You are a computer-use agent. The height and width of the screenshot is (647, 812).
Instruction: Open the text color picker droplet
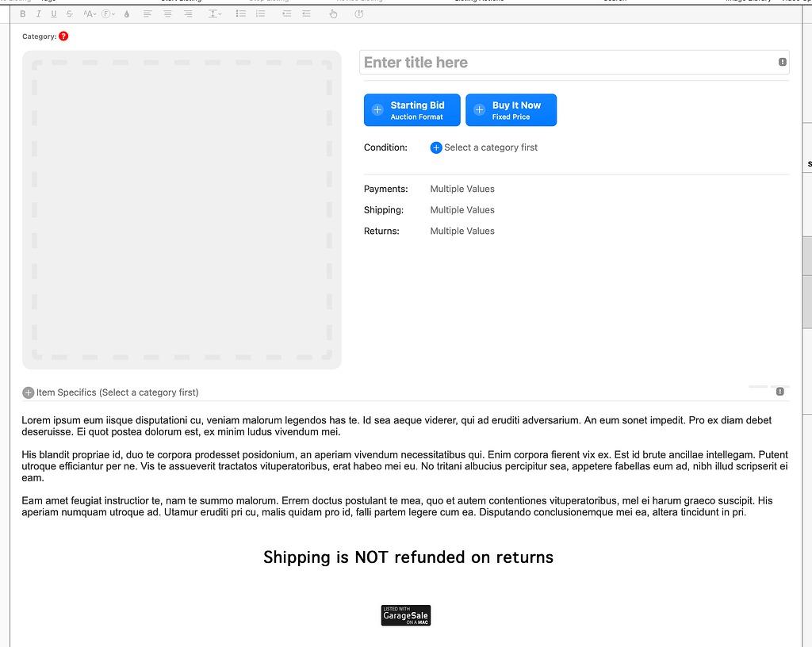(x=127, y=13)
